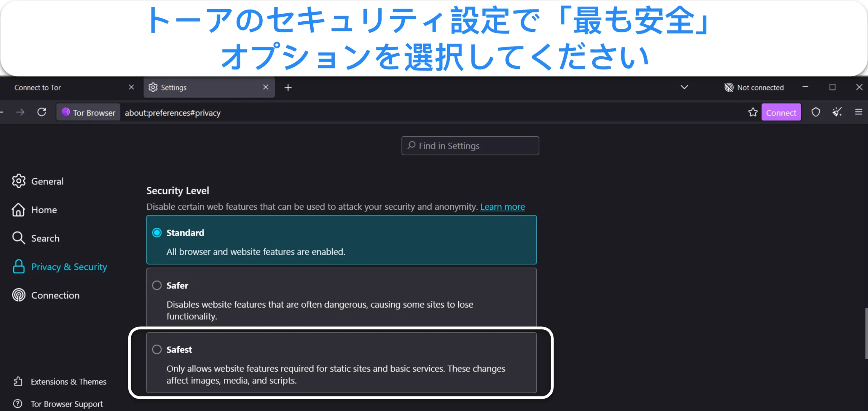
Task: Open Extensions & Themes link
Action: [x=60, y=382]
